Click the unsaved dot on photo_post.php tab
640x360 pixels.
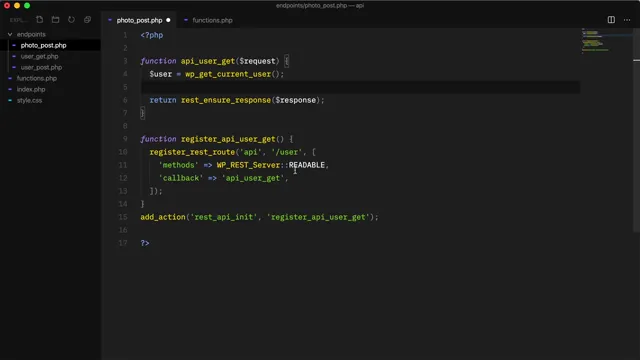[168, 20]
